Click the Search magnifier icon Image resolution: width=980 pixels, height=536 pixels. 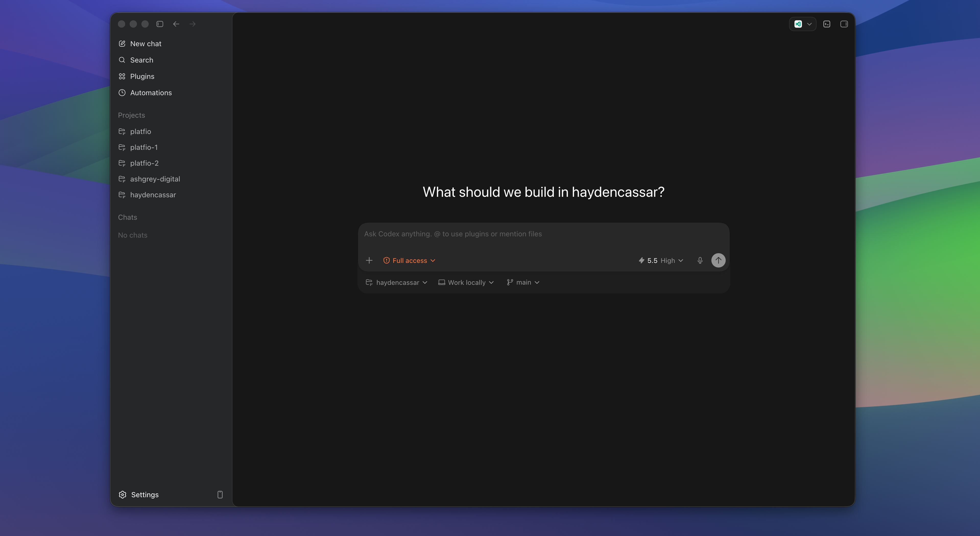(122, 60)
